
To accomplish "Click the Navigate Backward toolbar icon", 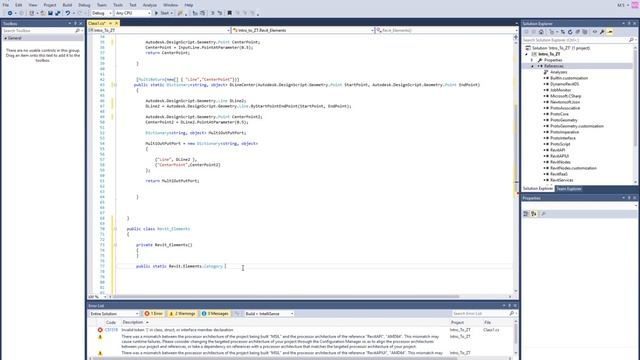I will pos(10,13).
